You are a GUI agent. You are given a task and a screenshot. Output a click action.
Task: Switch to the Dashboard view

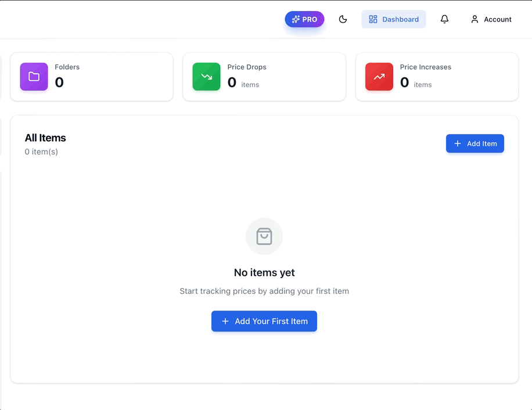point(394,19)
